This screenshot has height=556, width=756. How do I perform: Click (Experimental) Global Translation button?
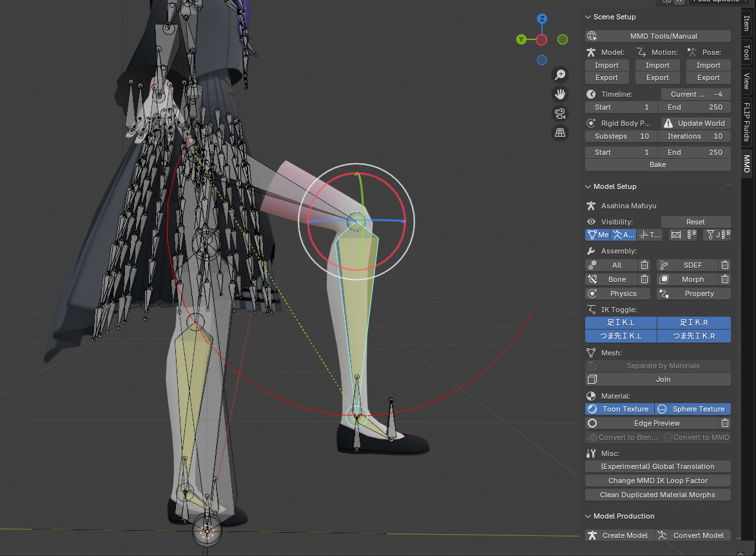point(658,467)
